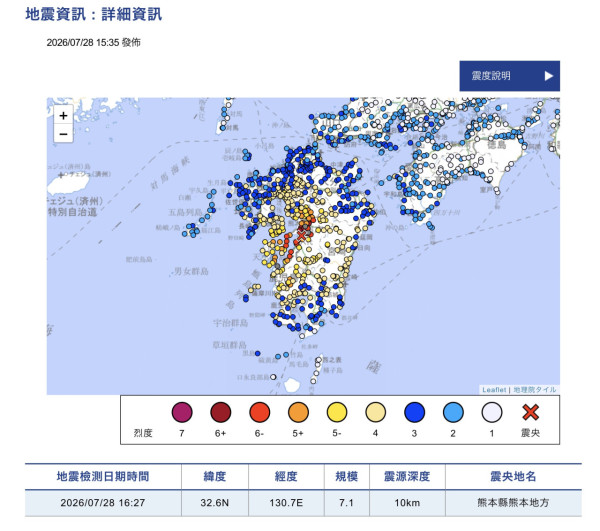Click the intensity 4 pale yellow legend circle
The image size is (600, 531).
(x=375, y=412)
